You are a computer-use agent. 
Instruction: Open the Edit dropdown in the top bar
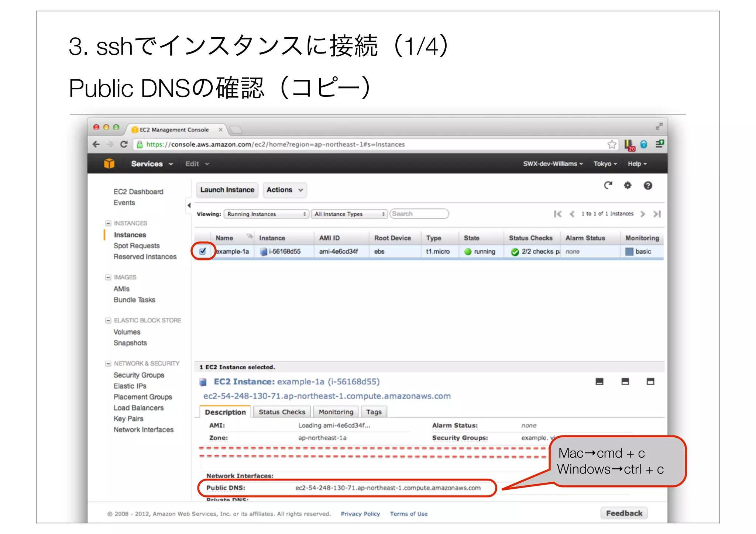coord(197,164)
